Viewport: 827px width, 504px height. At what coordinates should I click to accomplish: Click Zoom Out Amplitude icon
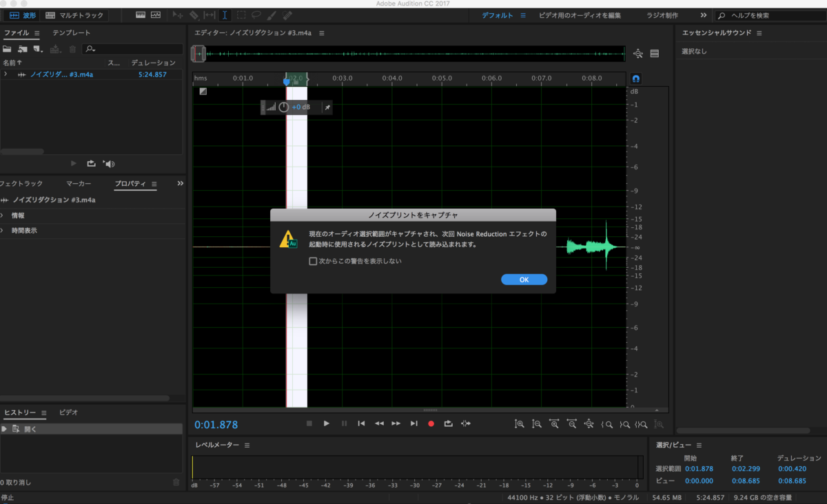click(537, 424)
